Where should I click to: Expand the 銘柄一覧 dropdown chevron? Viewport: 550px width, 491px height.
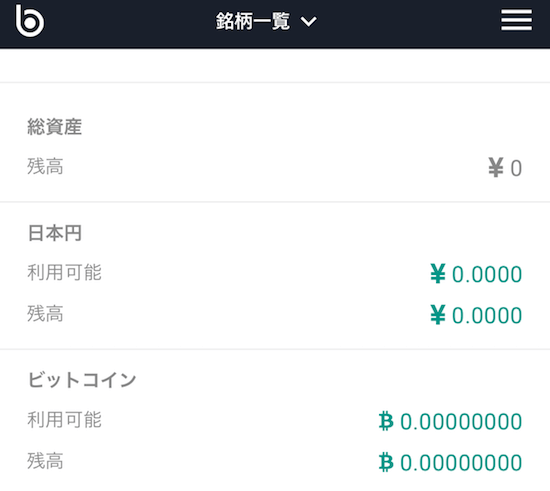pyautogui.click(x=309, y=22)
